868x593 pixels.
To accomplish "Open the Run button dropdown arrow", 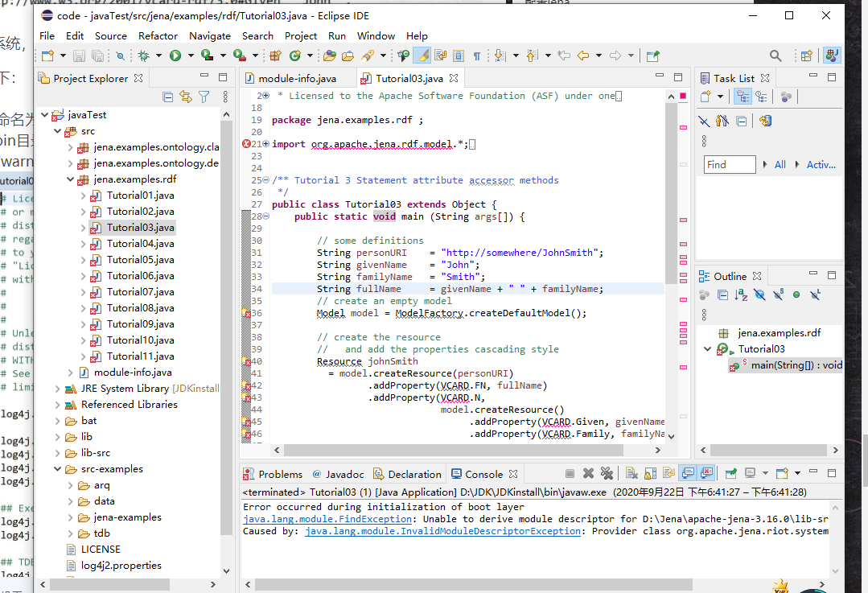I will [x=189, y=56].
